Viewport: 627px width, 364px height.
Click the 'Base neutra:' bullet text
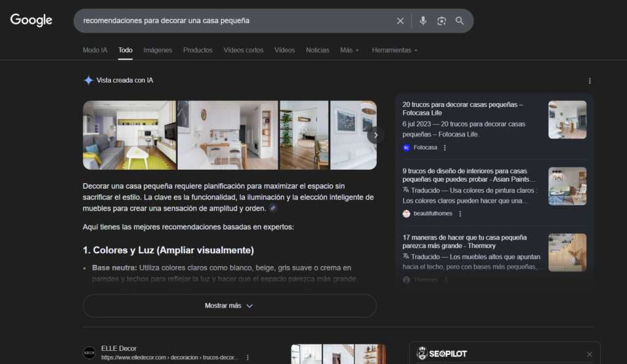point(114,268)
